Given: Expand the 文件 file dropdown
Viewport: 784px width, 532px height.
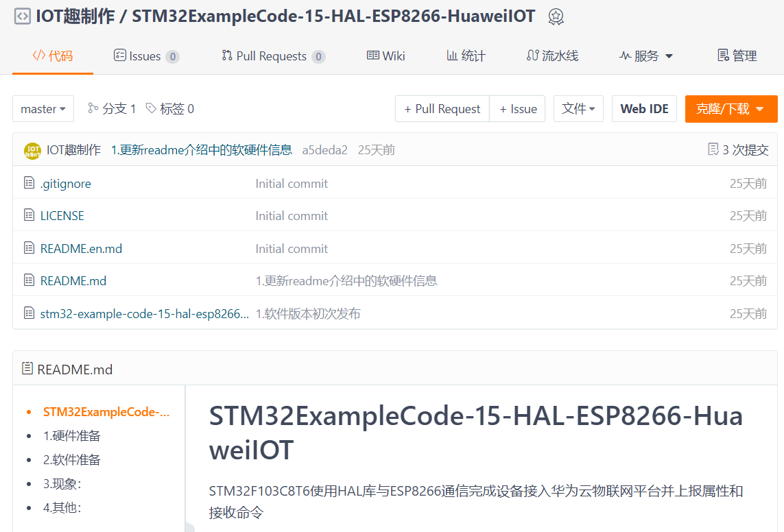Looking at the screenshot, I should coord(578,109).
